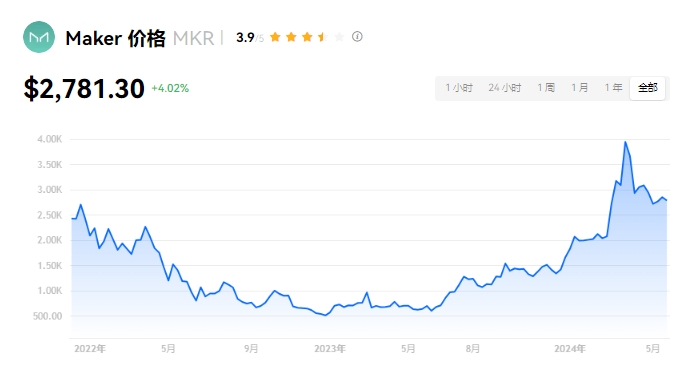The width and height of the screenshot is (678, 368).
Task: Open the rating info icon
Action: tap(357, 37)
